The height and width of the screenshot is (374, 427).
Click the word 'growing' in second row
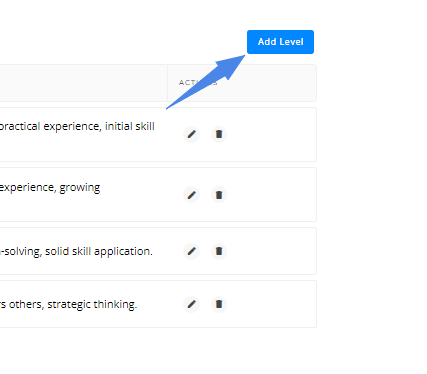[x=80, y=188]
